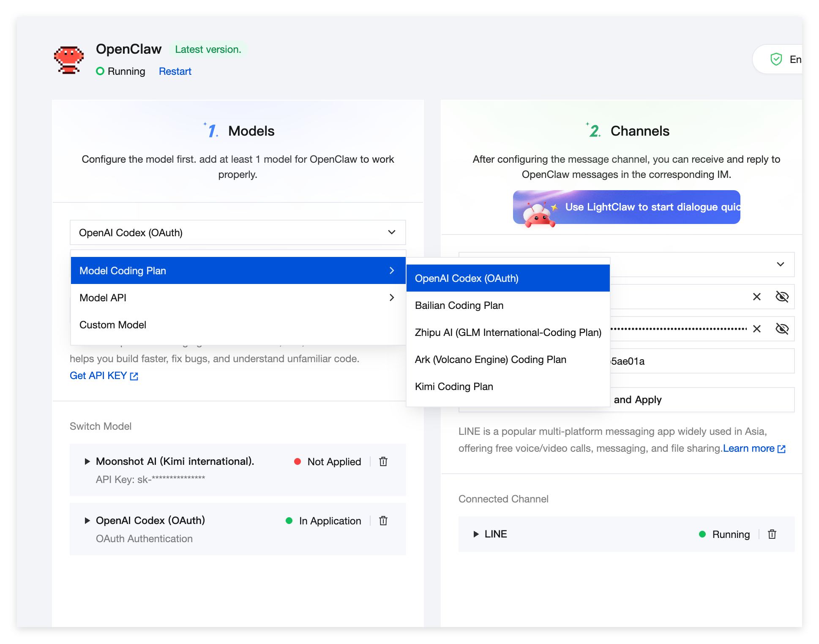Image resolution: width=819 pixels, height=644 pixels.
Task: Click trash icon for OpenAI Codex model
Action: pyautogui.click(x=383, y=521)
